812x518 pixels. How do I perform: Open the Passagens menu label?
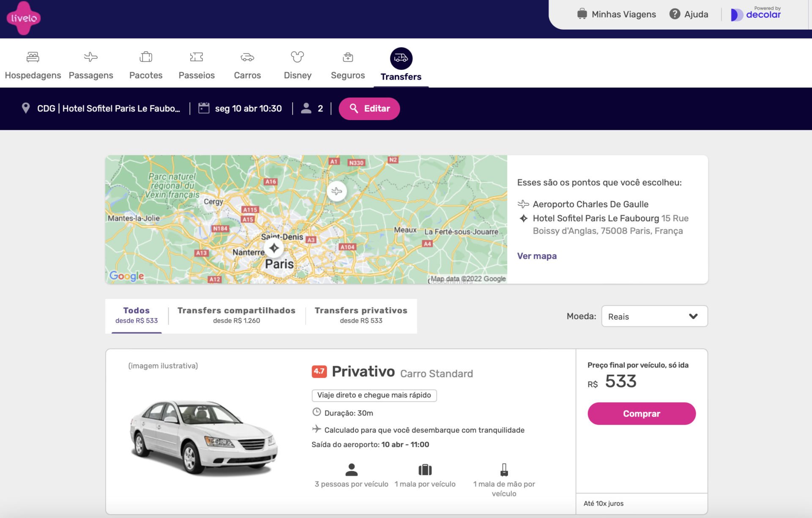click(91, 75)
